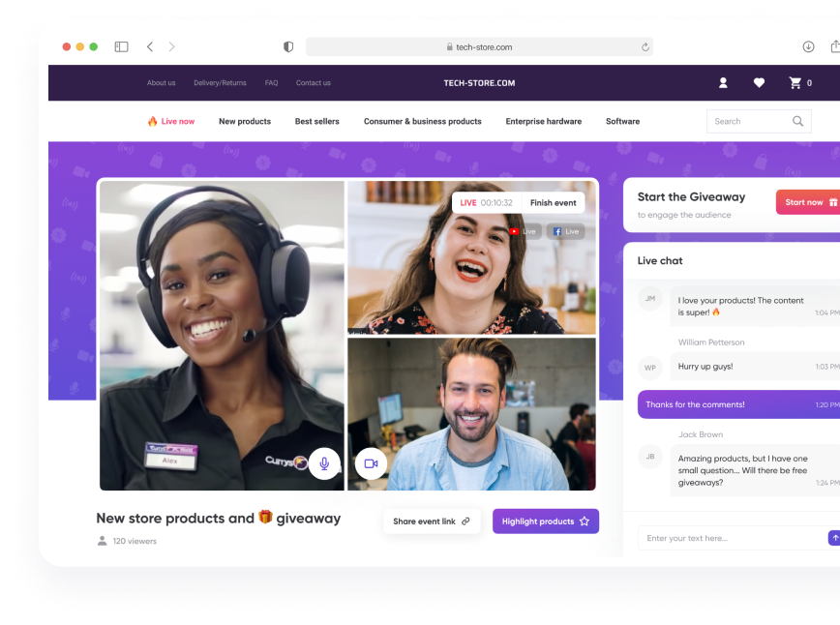The image size is (840, 625).
Task: Open the Contact us link
Action: 314,83
